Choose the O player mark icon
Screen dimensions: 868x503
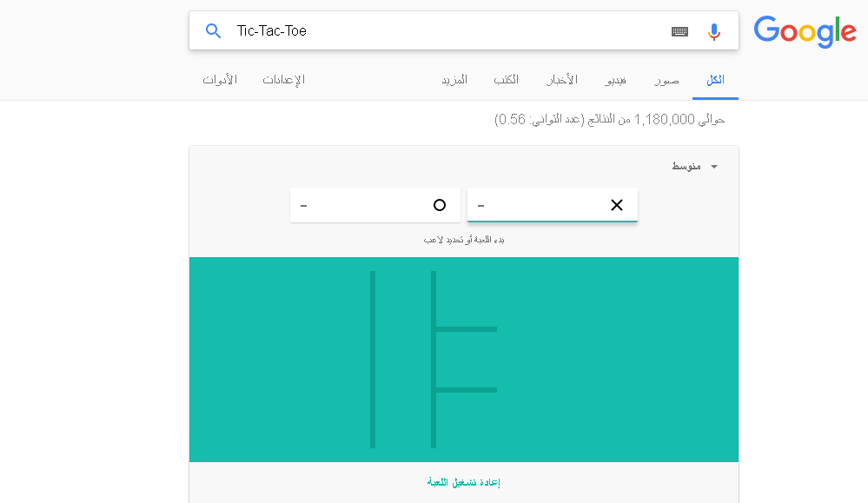click(440, 205)
